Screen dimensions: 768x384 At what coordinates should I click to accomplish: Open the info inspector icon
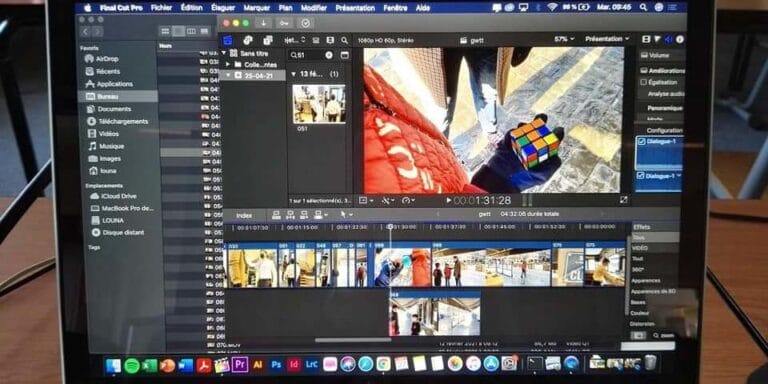tap(680, 39)
